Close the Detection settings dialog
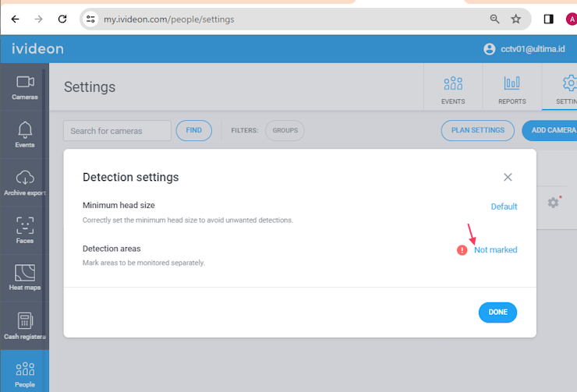The width and height of the screenshot is (577, 392). click(x=508, y=177)
